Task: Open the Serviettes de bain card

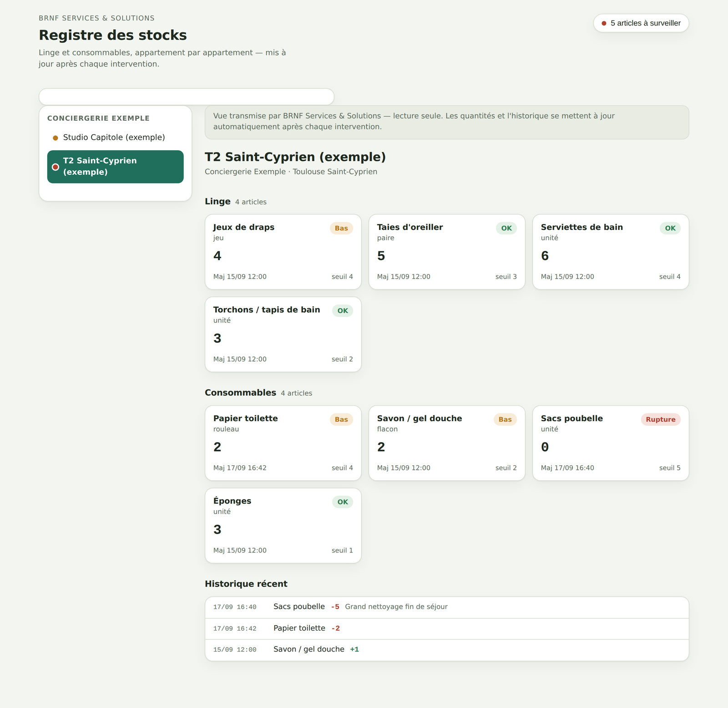Action: (611, 252)
